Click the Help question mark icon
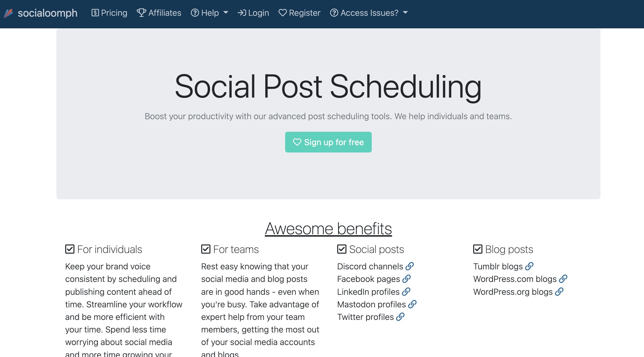Image resolution: width=644 pixels, height=357 pixels. pos(195,12)
